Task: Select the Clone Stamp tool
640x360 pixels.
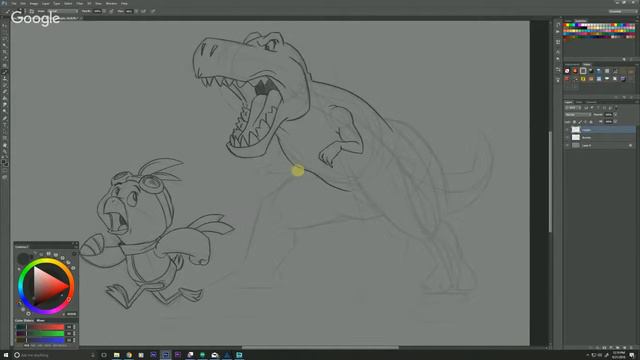Action: 5,78
